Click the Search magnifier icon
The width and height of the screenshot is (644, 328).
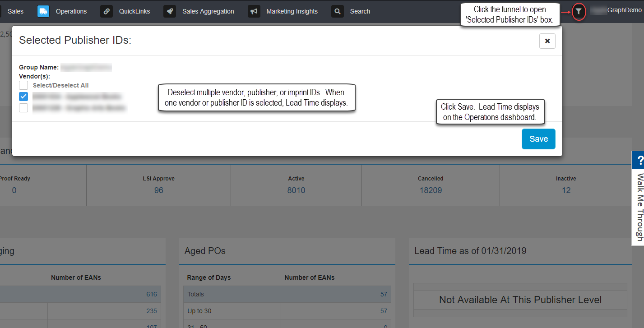(x=338, y=11)
